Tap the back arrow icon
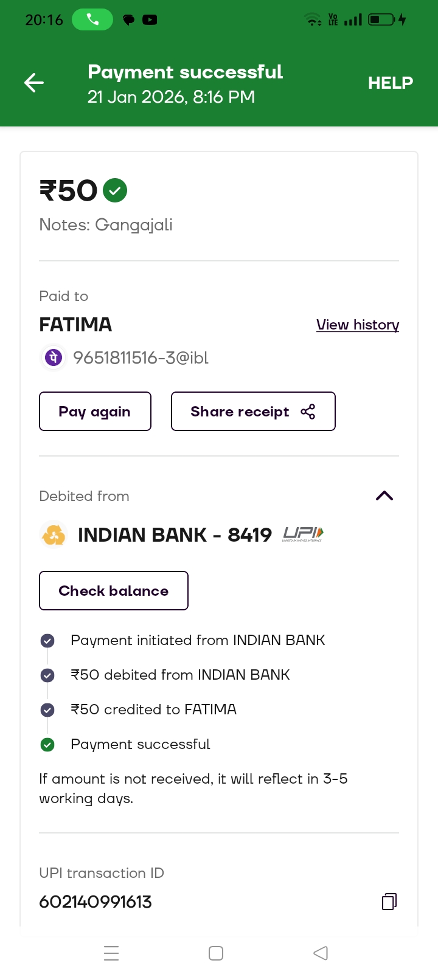This screenshot has height=980, width=438. pos(34,83)
